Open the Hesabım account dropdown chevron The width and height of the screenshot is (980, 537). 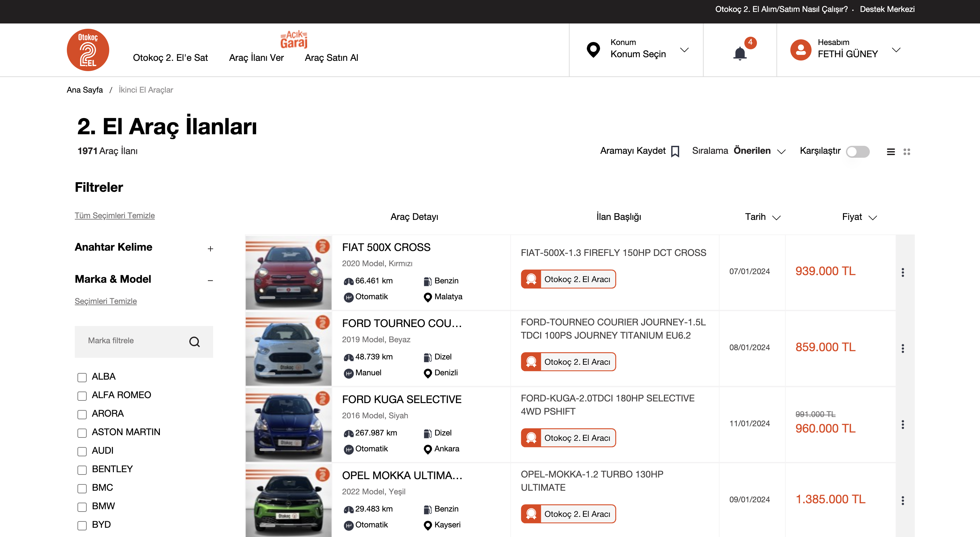[896, 50]
